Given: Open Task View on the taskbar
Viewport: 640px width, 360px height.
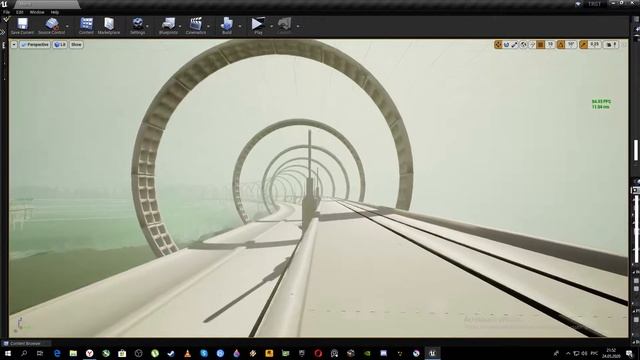Looking at the screenshot, I should point(40,353).
